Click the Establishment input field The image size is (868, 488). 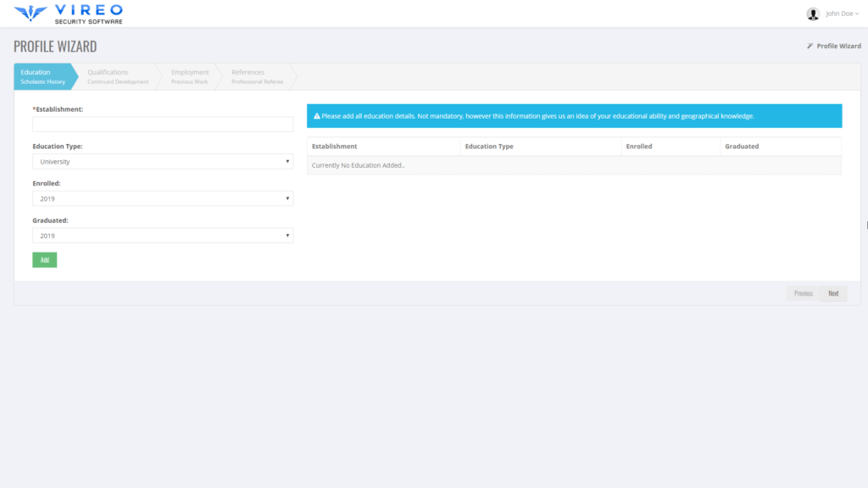click(x=162, y=124)
